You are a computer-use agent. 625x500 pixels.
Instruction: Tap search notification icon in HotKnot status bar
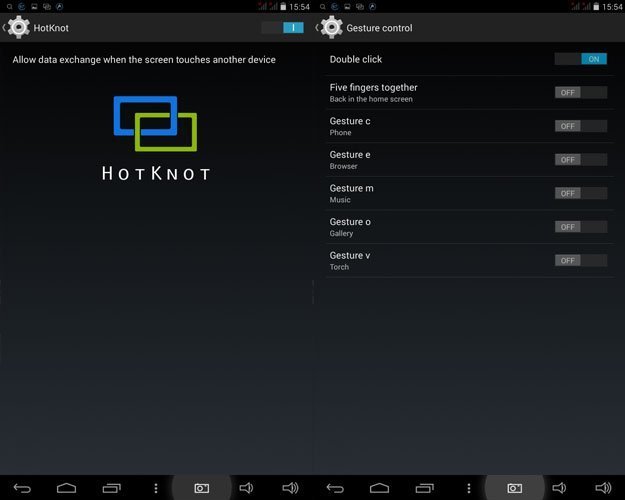tap(9, 6)
